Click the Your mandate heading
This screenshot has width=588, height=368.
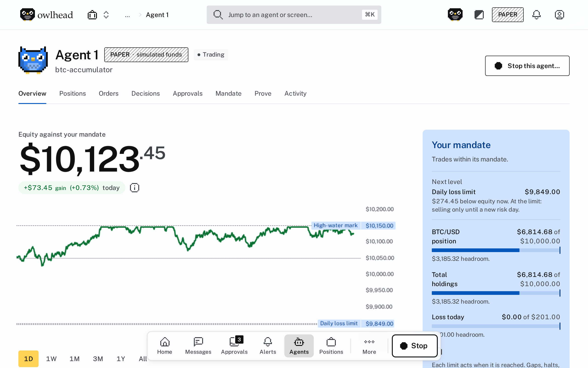click(x=461, y=145)
